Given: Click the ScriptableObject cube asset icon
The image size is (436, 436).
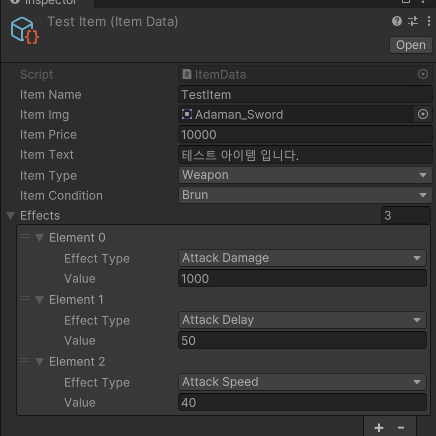Looking at the screenshot, I should pyautogui.click(x=25, y=31).
